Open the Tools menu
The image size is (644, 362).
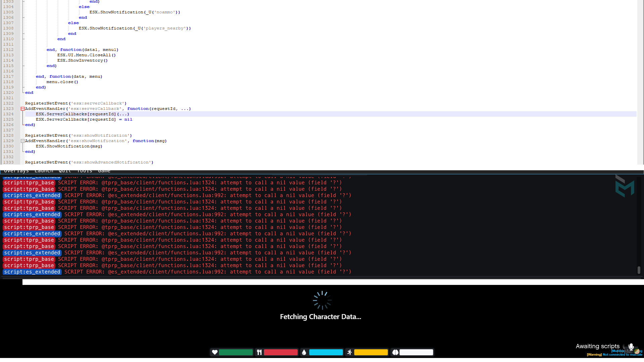click(x=84, y=171)
